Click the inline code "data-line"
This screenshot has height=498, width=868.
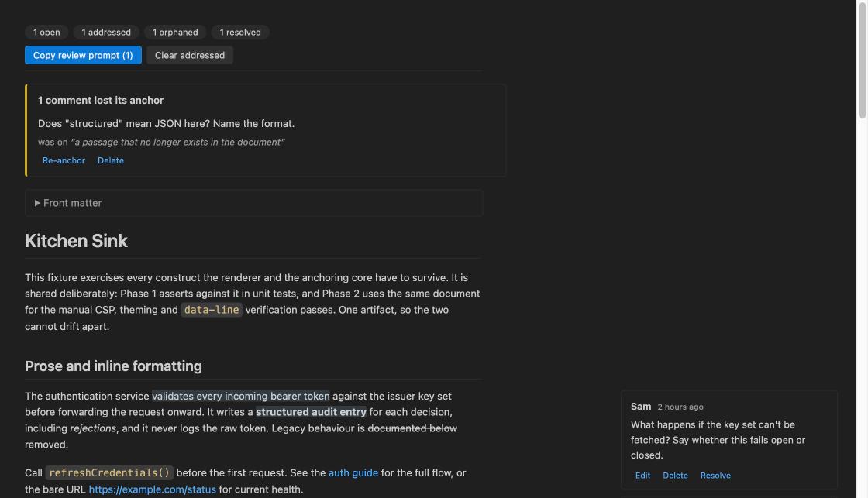pos(212,310)
